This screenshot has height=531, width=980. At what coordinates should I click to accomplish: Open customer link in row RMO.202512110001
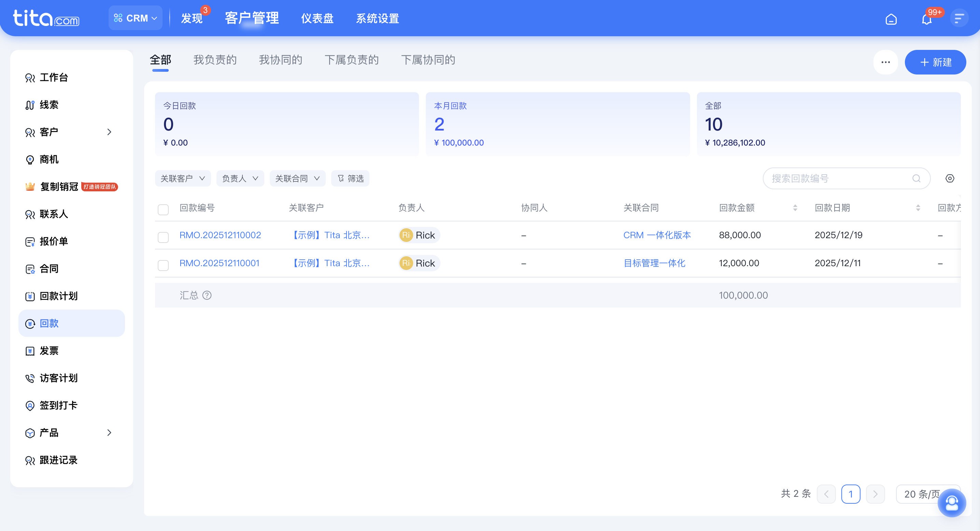330,263
